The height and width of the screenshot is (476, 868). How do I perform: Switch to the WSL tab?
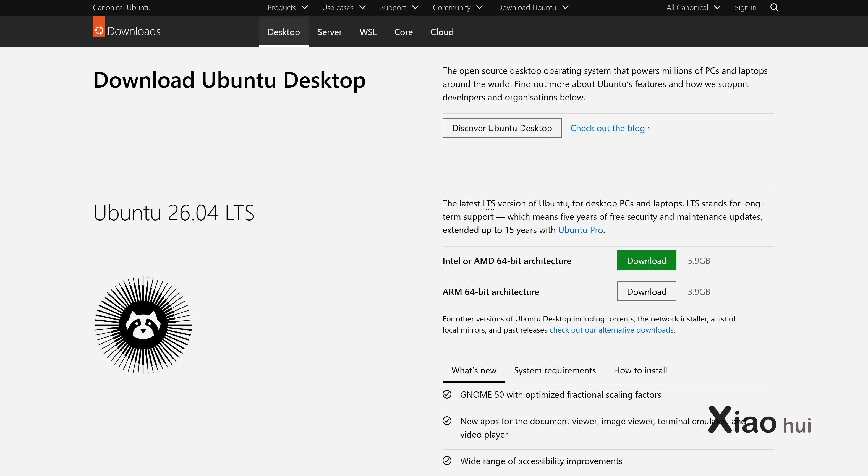coord(368,32)
